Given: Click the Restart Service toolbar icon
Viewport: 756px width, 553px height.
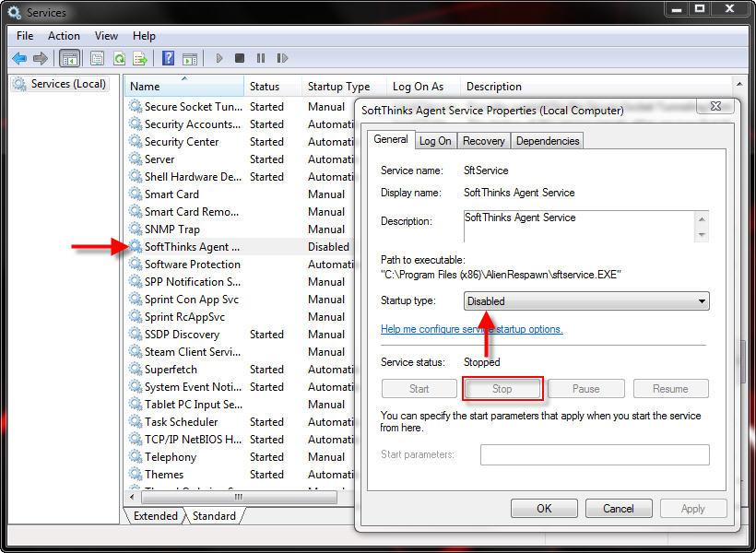Looking at the screenshot, I should 282,58.
